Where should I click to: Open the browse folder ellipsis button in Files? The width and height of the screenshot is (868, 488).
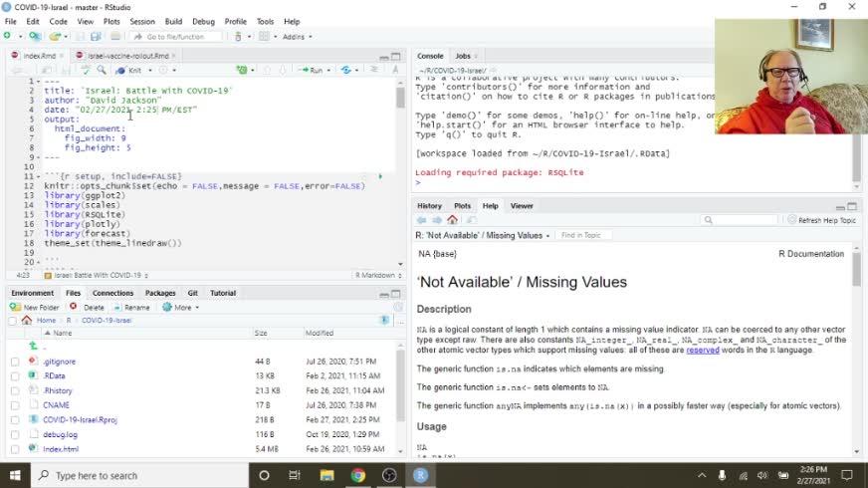point(401,321)
